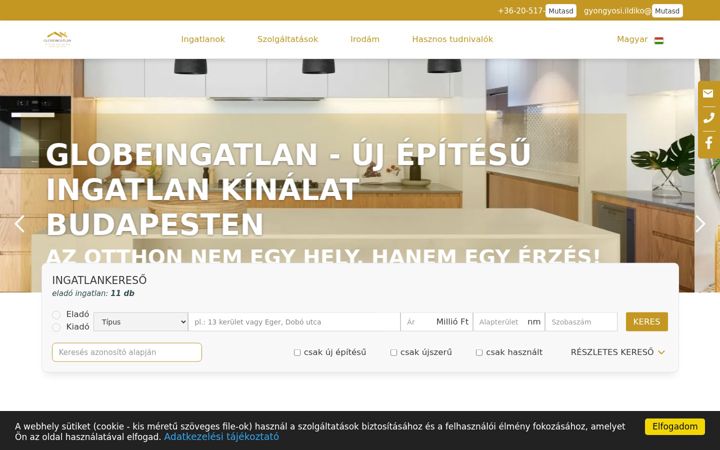Click Mutasd next to phone number
The image size is (720, 450).
(x=561, y=11)
